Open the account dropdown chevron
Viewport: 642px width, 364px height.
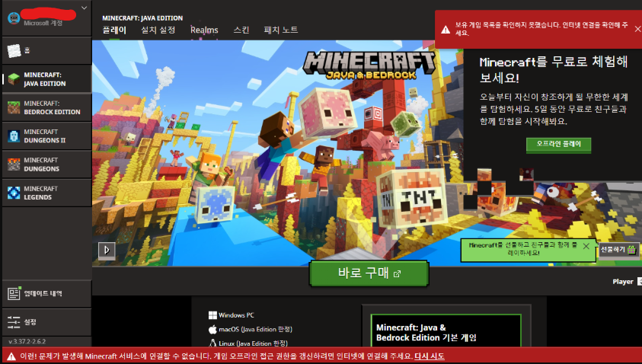point(84,8)
